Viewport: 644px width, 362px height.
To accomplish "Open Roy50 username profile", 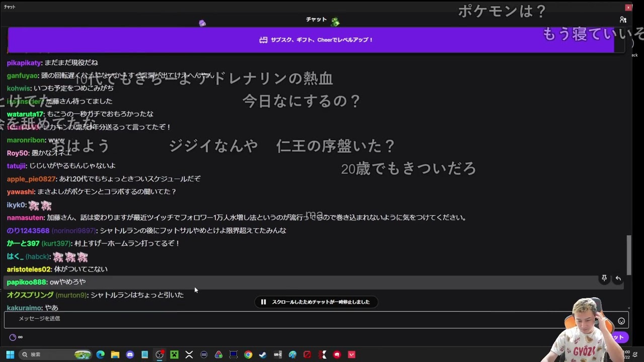I will point(18,153).
